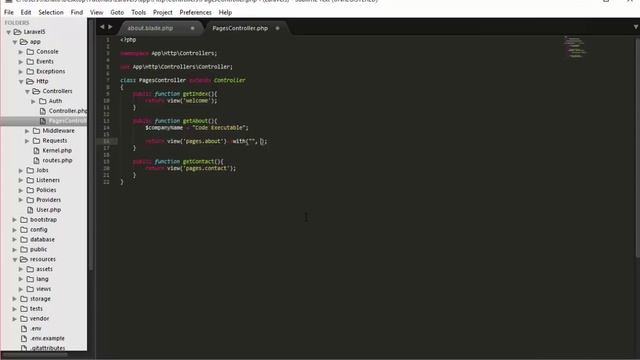Expand the Console folder
This screenshot has width=640, height=360.
click(x=21, y=52)
